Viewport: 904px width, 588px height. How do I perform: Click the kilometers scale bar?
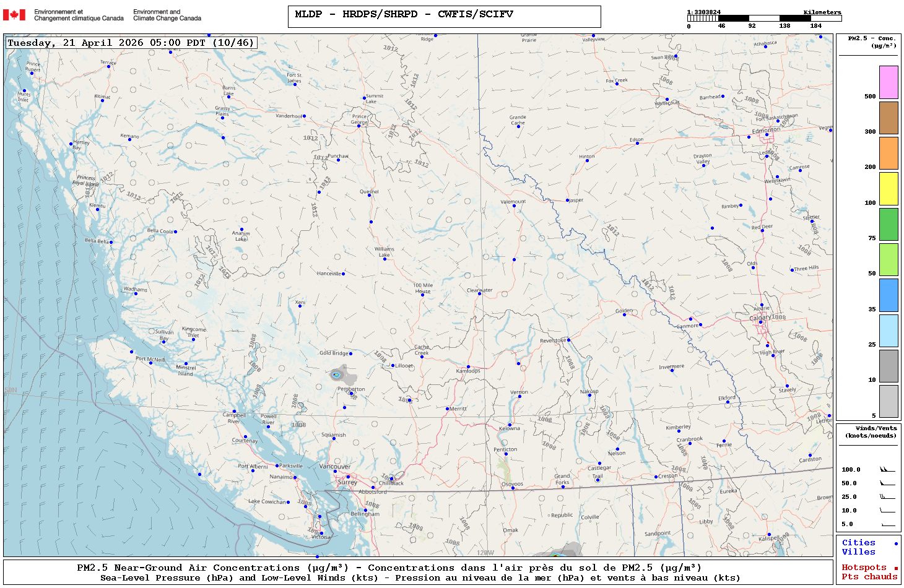coord(764,19)
